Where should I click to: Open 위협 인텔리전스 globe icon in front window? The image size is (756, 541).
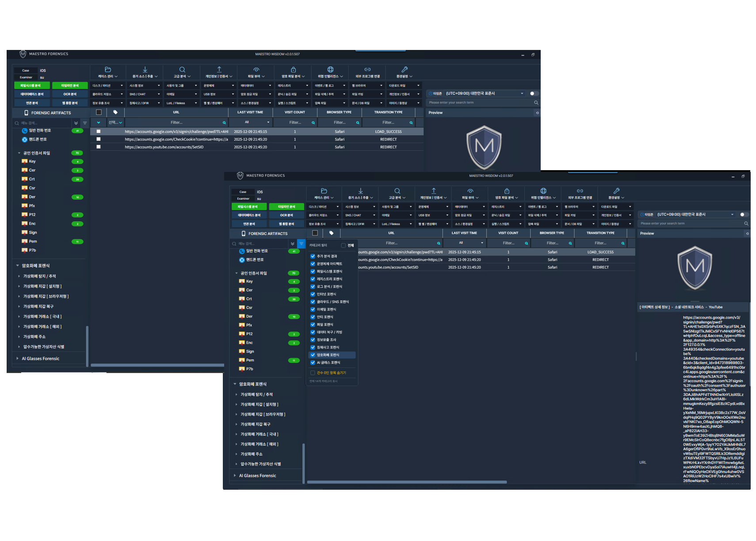[543, 191]
